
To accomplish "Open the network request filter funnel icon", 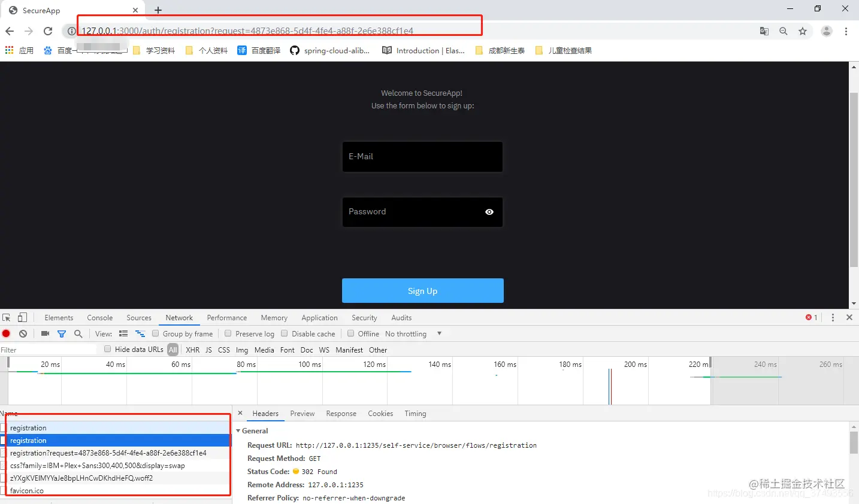I will [62, 333].
